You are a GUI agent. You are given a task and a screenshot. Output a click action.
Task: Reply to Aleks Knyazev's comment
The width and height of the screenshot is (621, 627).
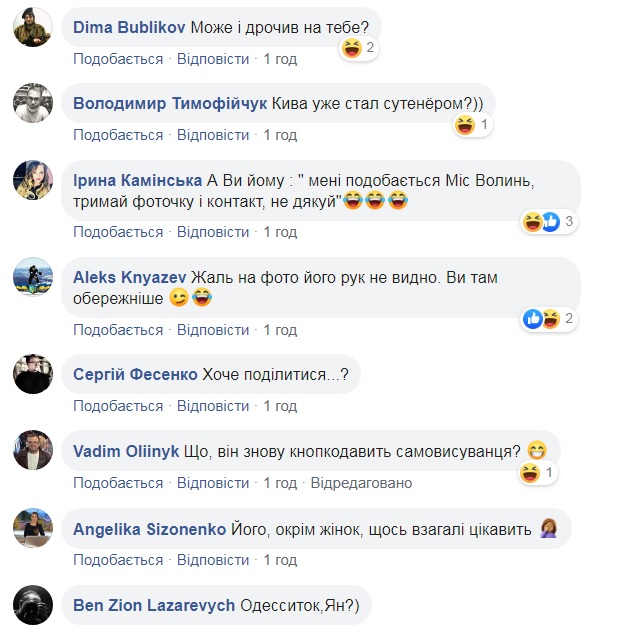(213, 330)
